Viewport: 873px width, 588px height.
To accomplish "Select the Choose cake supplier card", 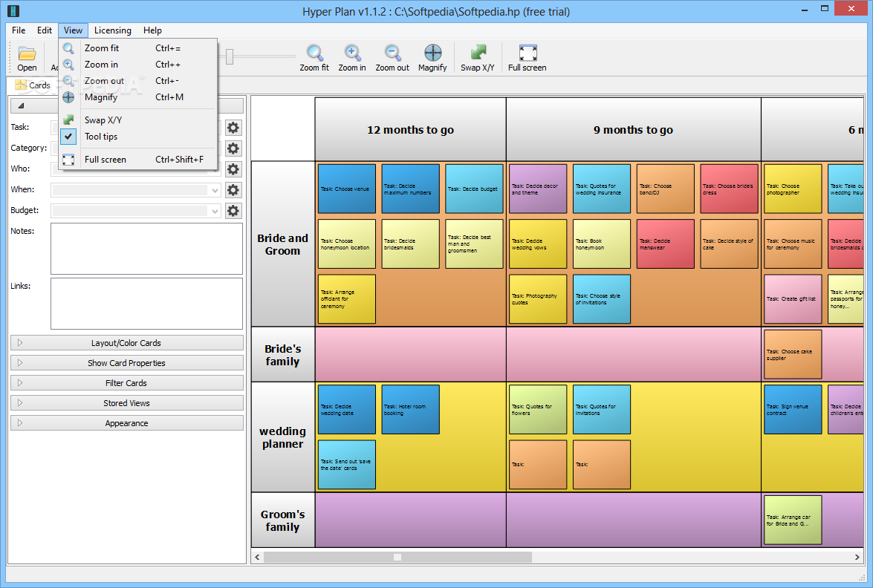I will click(x=793, y=354).
